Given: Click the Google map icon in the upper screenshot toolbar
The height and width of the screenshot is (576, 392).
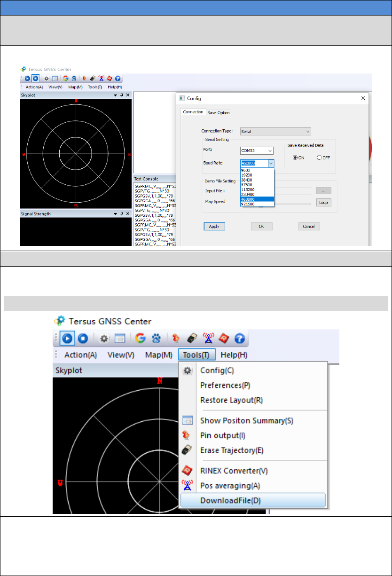Looking at the screenshot, I should click(65, 79).
